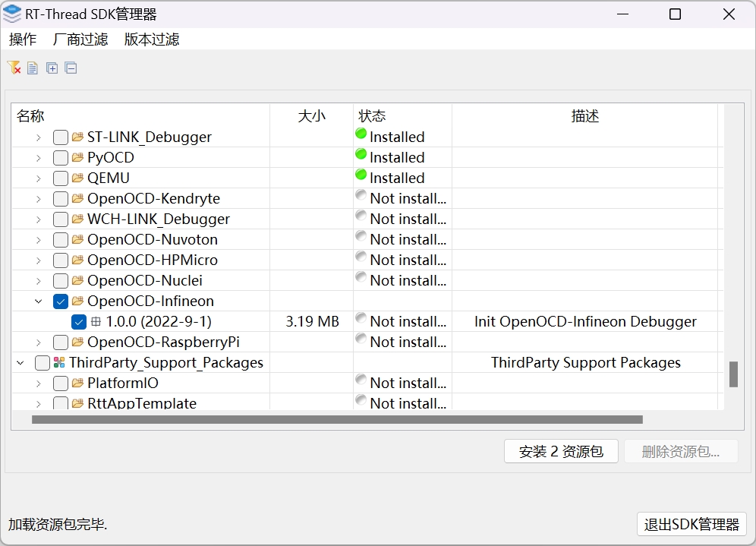
Task: Click the clear filter funnel icon
Action: (14, 68)
